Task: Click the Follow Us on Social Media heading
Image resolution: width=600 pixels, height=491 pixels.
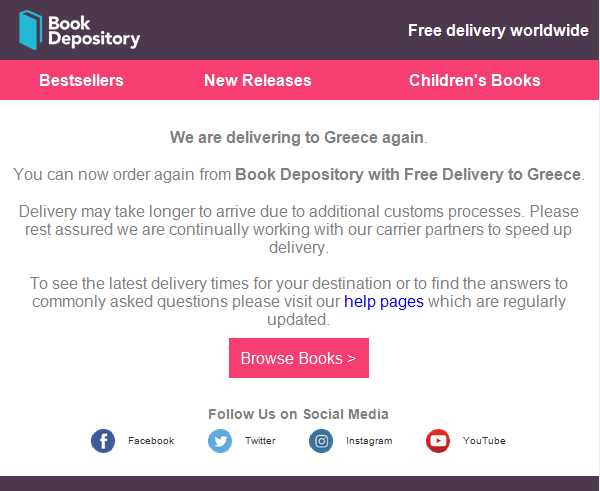Action: tap(298, 414)
